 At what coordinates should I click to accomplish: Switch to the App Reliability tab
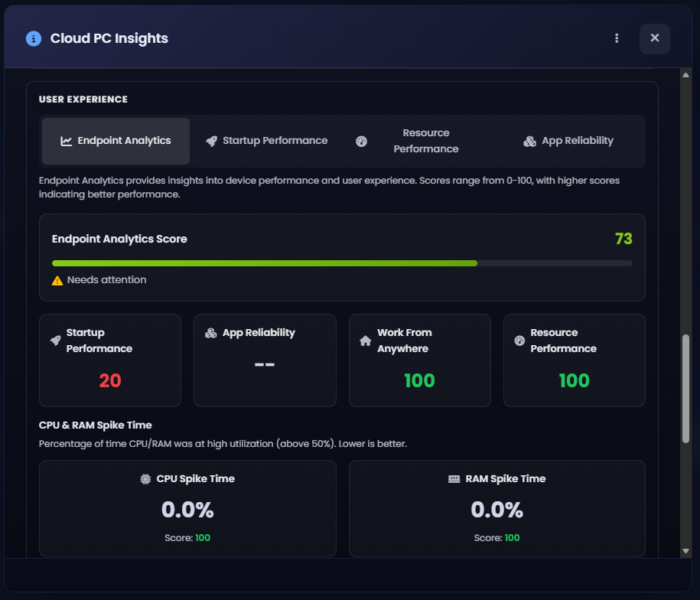568,141
